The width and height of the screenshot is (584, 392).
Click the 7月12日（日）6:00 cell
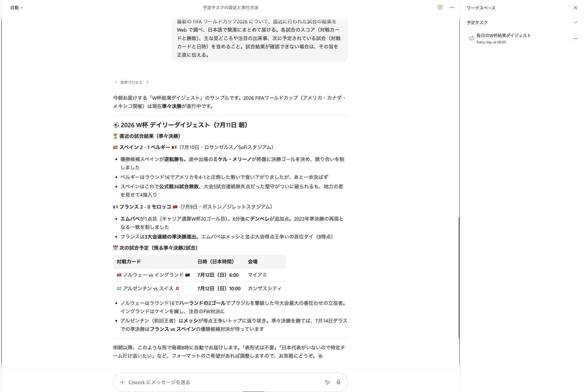pos(218,275)
